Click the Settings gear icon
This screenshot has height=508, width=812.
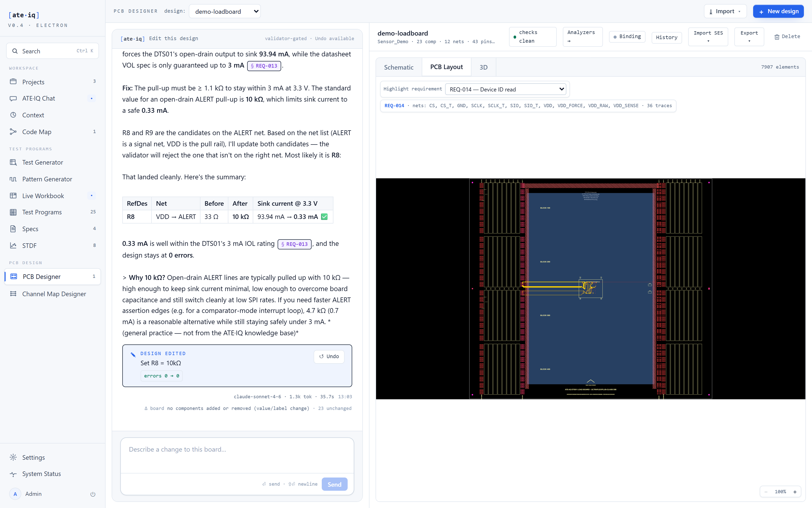tap(13, 457)
